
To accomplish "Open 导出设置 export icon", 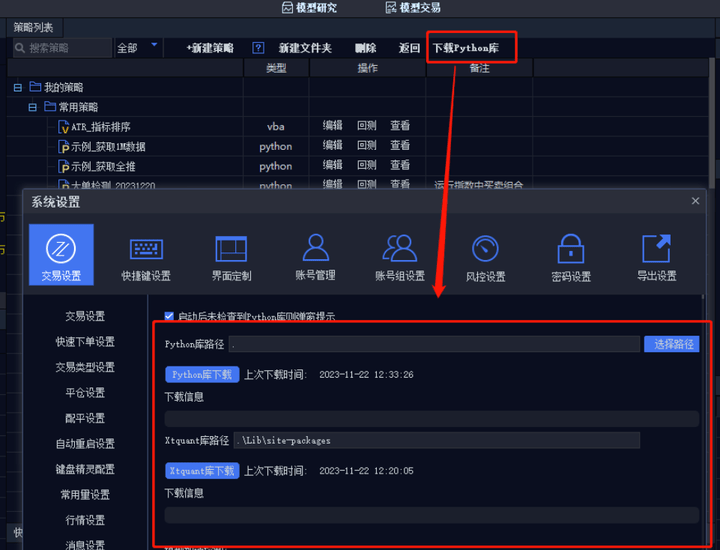I will (656, 248).
